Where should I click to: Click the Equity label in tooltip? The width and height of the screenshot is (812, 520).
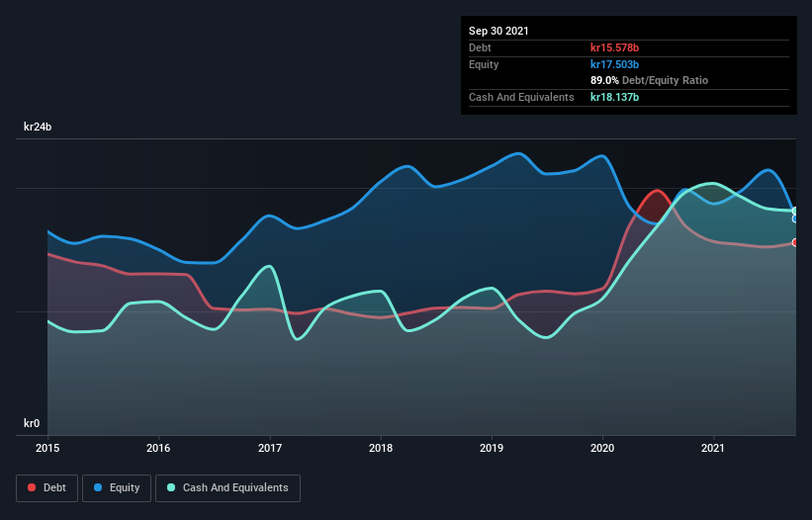[x=484, y=64]
